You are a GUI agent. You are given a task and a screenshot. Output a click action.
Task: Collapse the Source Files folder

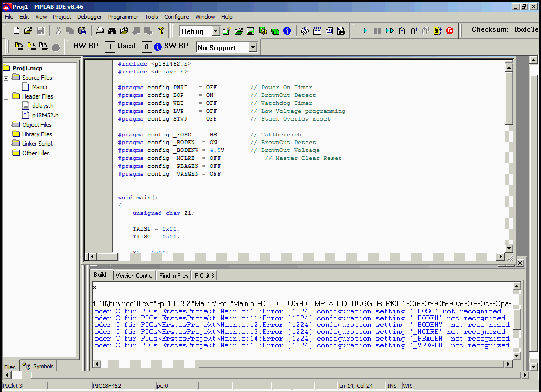coord(6,78)
